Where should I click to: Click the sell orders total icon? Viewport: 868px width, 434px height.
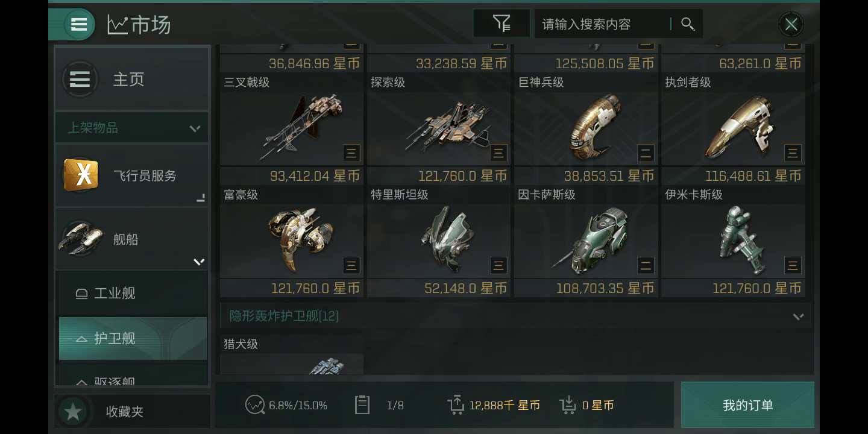click(x=456, y=405)
